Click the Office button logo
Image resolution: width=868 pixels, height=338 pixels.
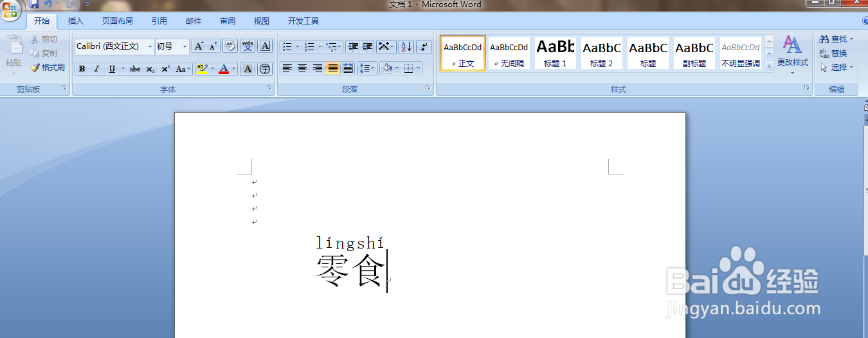coord(10,11)
